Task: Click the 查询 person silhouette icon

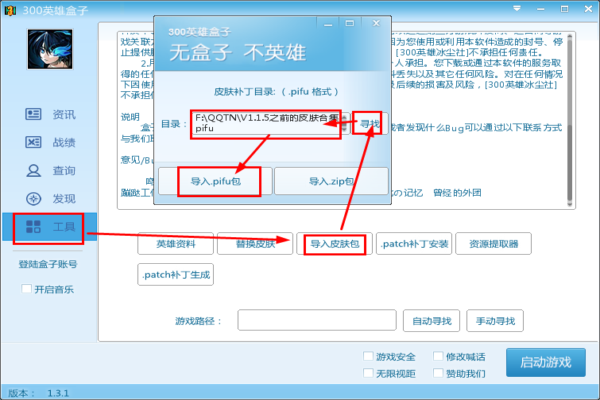Action: [33, 170]
